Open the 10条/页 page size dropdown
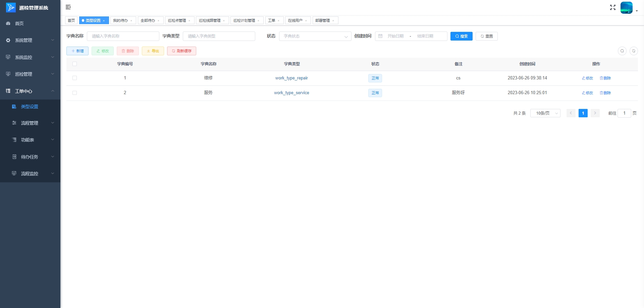The image size is (644, 308). click(x=545, y=113)
